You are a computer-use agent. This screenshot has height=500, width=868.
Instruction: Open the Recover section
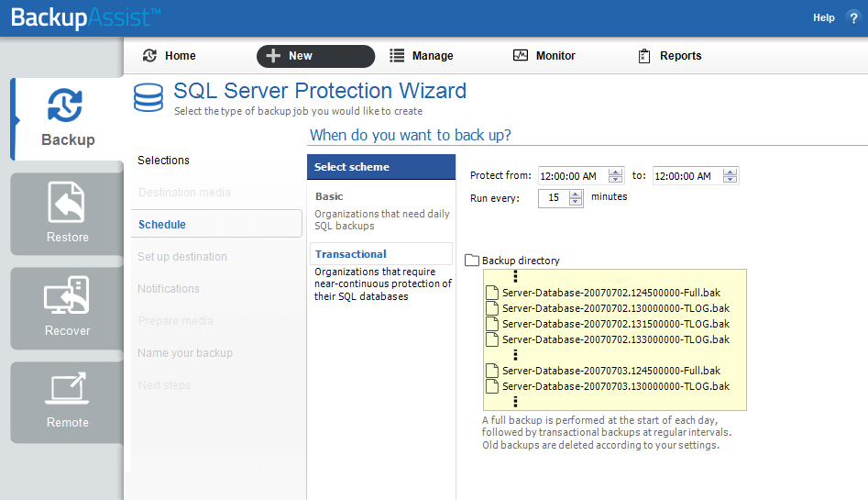tap(68, 308)
